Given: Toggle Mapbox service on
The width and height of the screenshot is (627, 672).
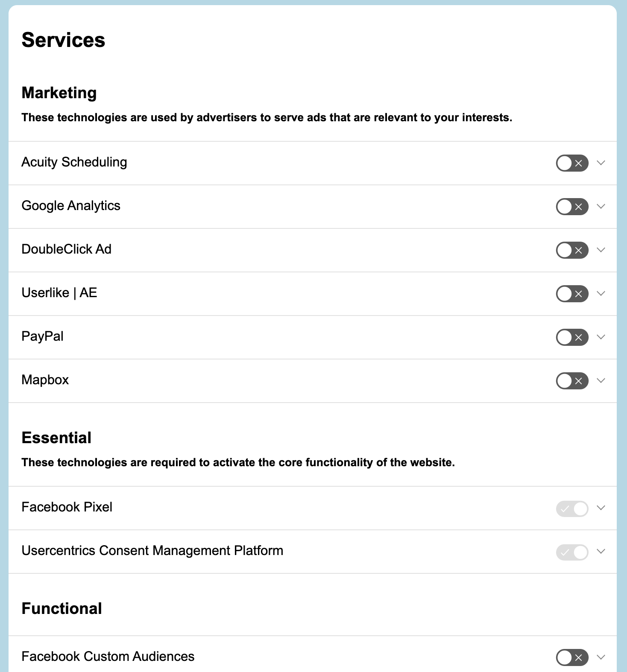Looking at the screenshot, I should click(572, 381).
